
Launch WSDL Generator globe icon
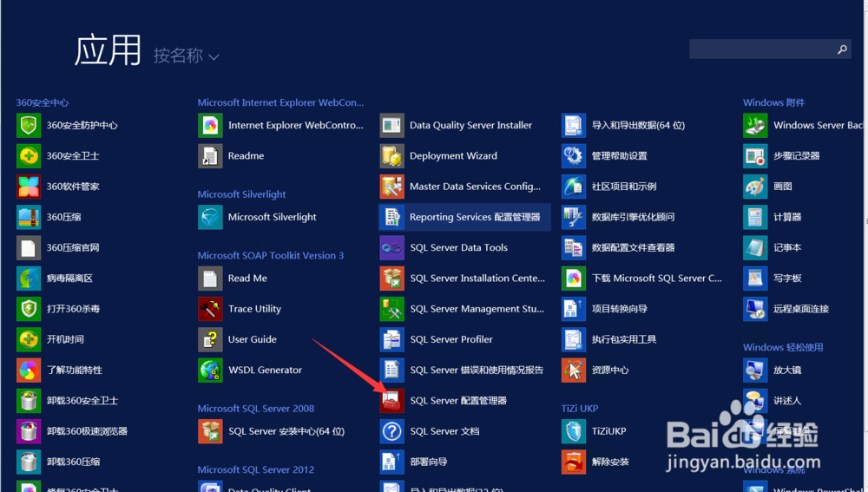pos(210,371)
